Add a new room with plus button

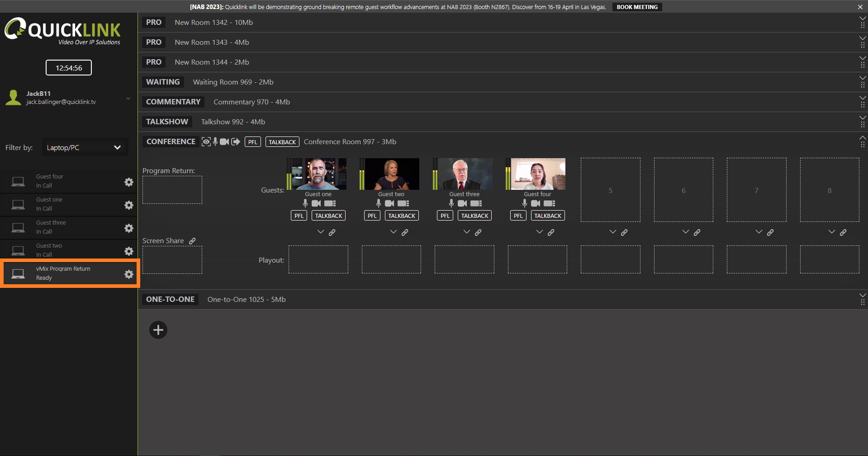158,330
